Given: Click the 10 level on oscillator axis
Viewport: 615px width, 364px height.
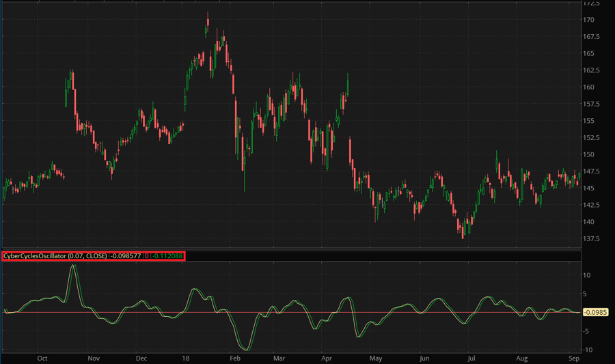Looking at the screenshot, I should coord(587,275).
